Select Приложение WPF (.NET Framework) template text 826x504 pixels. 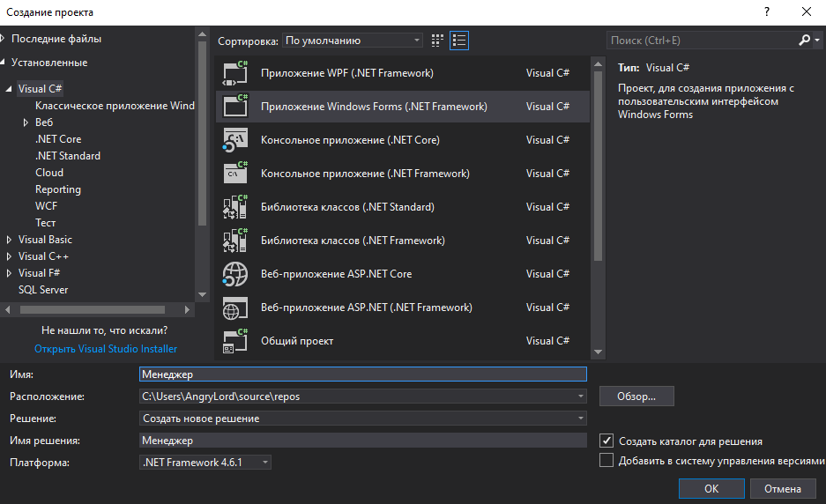(x=347, y=73)
